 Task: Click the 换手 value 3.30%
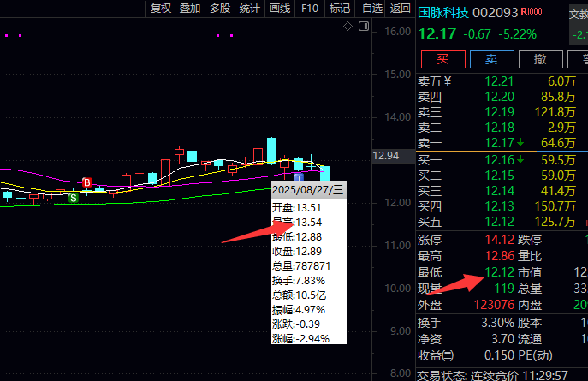click(x=497, y=323)
